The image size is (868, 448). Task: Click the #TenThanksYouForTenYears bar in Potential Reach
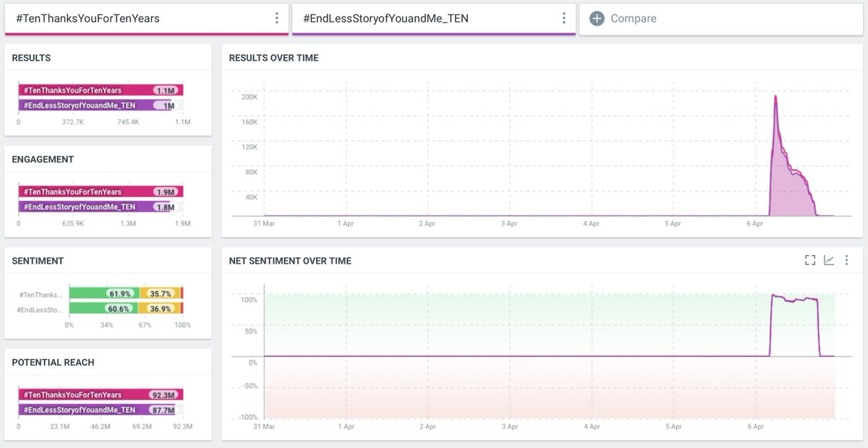pos(101,395)
